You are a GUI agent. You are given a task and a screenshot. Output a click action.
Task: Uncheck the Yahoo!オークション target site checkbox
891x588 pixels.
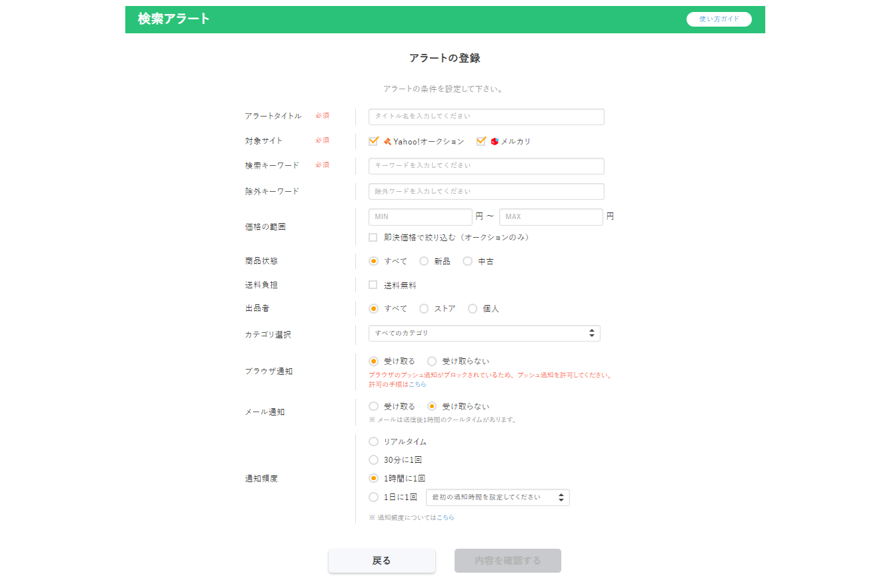tap(373, 141)
